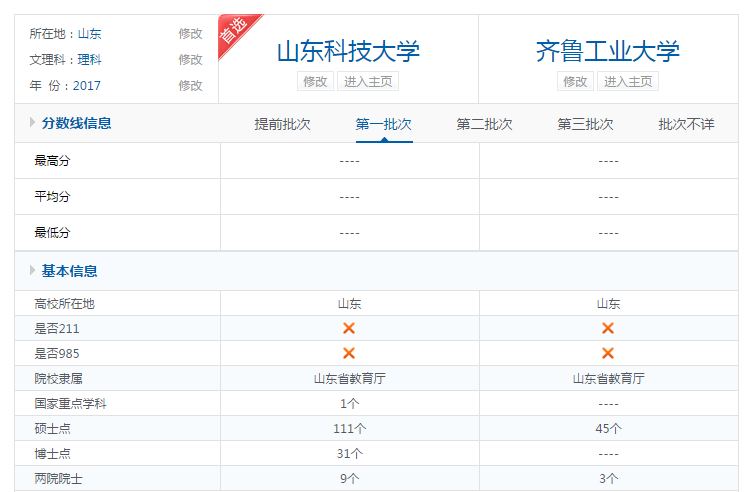Click 山东省教育厅 under 山东科技大学 column
The width and height of the screenshot is (747, 492).
pyautogui.click(x=350, y=379)
